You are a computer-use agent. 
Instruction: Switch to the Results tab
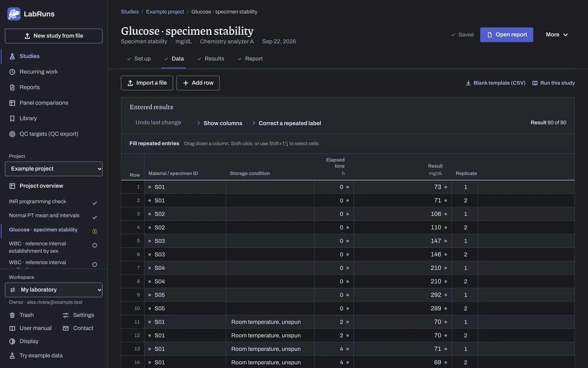point(211,59)
